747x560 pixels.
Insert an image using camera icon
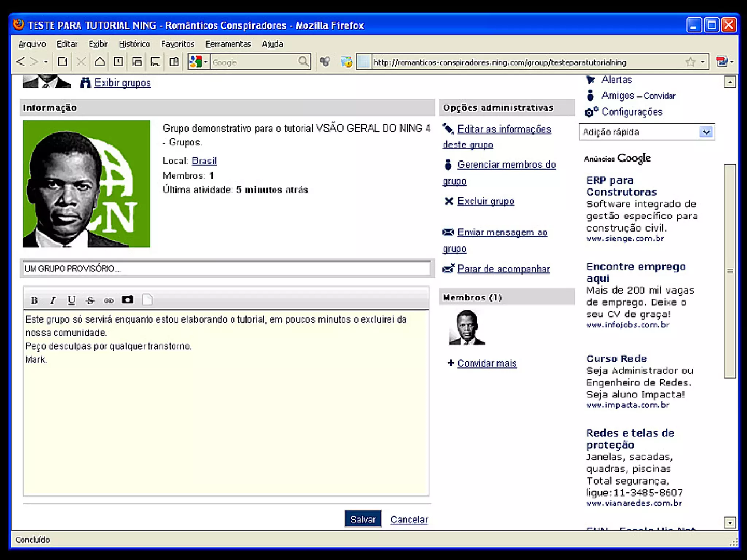(x=127, y=300)
